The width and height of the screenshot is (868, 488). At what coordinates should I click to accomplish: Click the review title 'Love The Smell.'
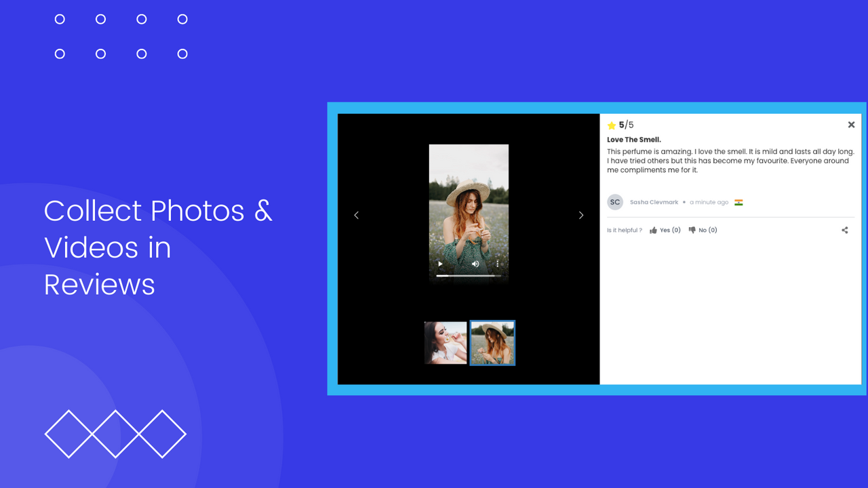click(634, 140)
